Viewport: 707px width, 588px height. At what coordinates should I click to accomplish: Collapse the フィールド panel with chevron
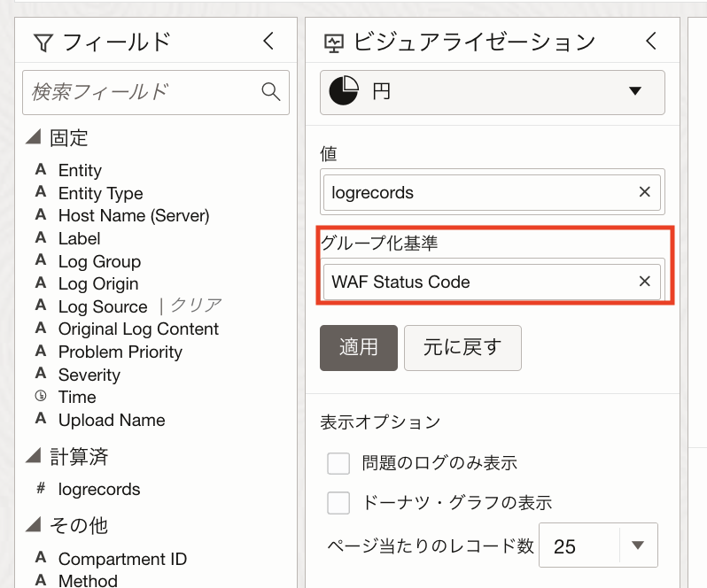point(269,41)
